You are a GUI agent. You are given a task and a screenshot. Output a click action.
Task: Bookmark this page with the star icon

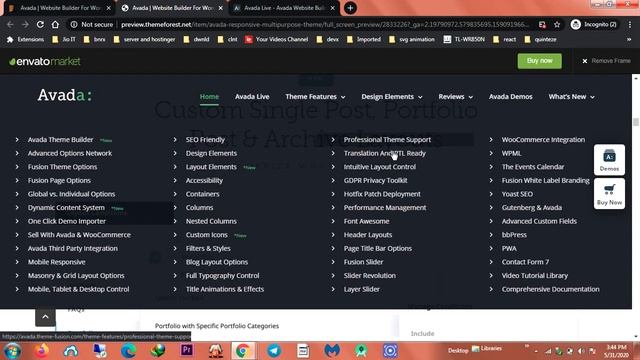(557, 24)
